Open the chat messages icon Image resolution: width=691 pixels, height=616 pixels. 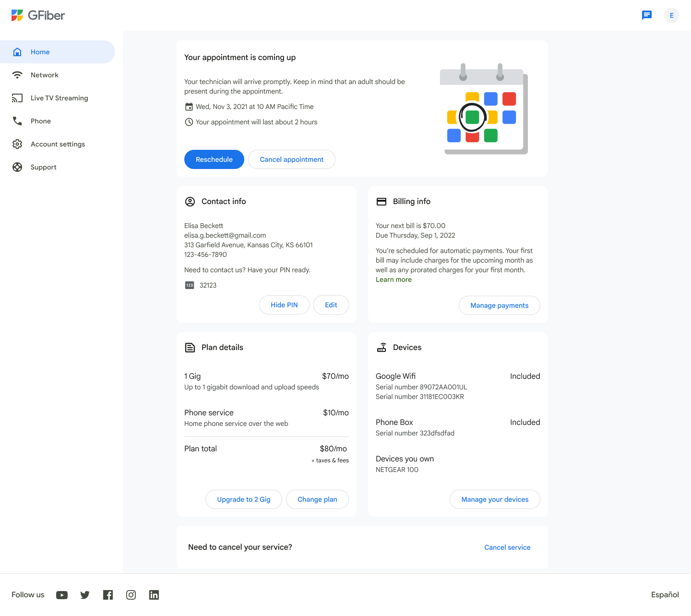coord(647,15)
